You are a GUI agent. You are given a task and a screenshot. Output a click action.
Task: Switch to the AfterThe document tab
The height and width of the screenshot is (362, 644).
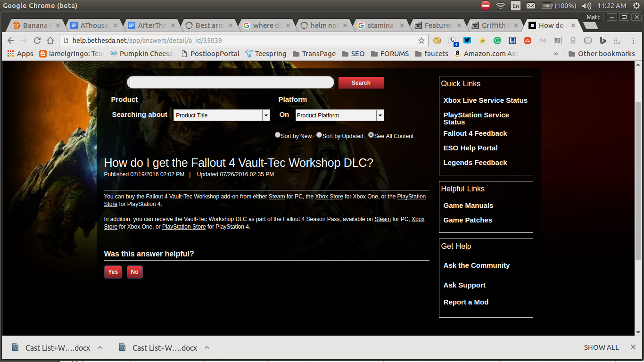[x=151, y=25]
